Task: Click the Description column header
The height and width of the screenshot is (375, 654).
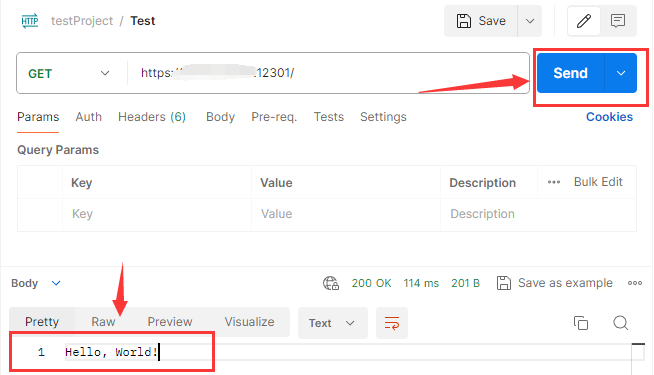Action: [483, 183]
